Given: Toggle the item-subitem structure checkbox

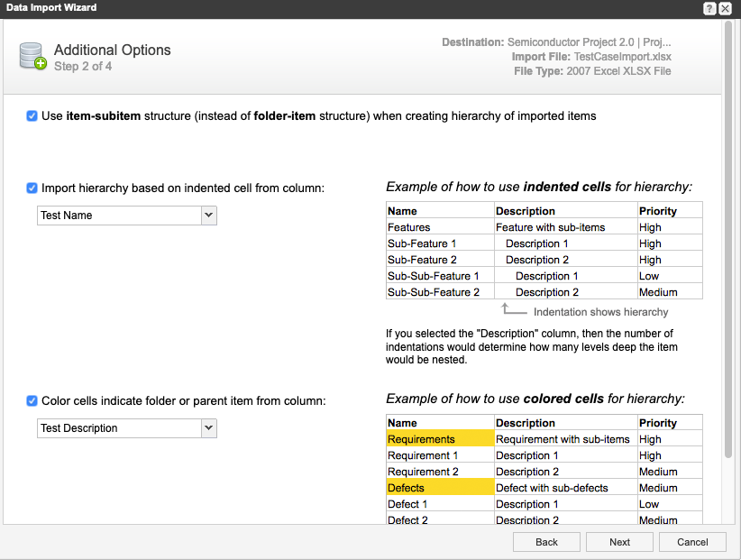Looking at the screenshot, I should [32, 116].
